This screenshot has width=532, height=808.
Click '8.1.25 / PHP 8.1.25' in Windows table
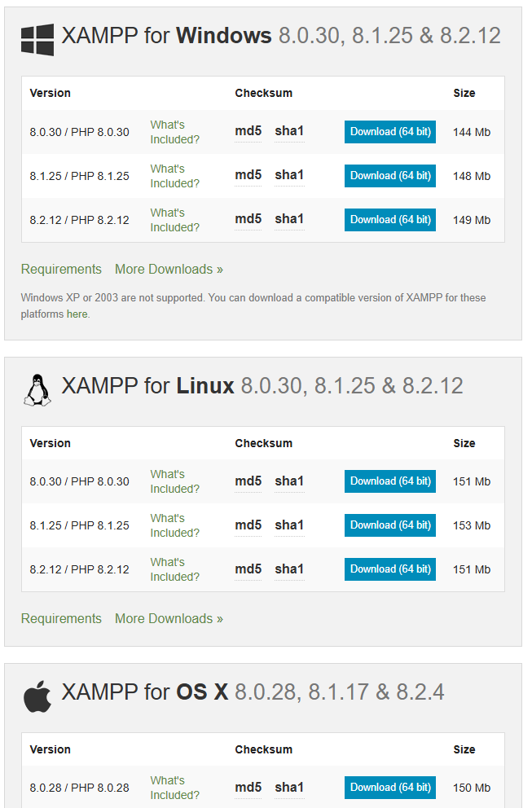pos(79,176)
